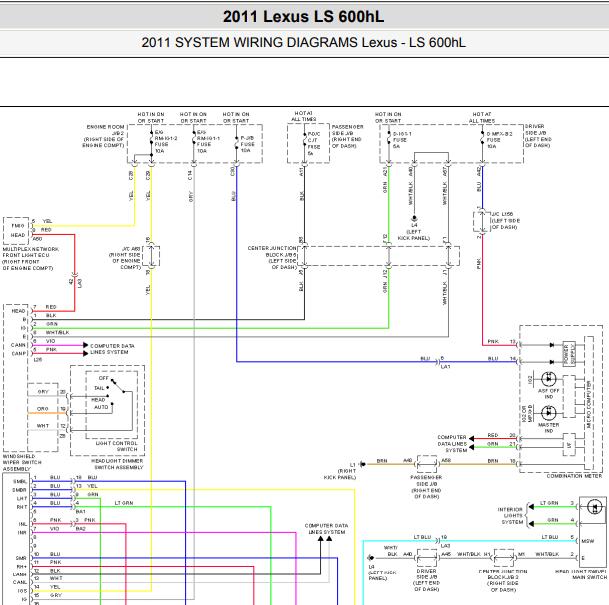Select the "ASF OFF IND" indicator label
Screen dimensions: 609x605
(x=548, y=394)
